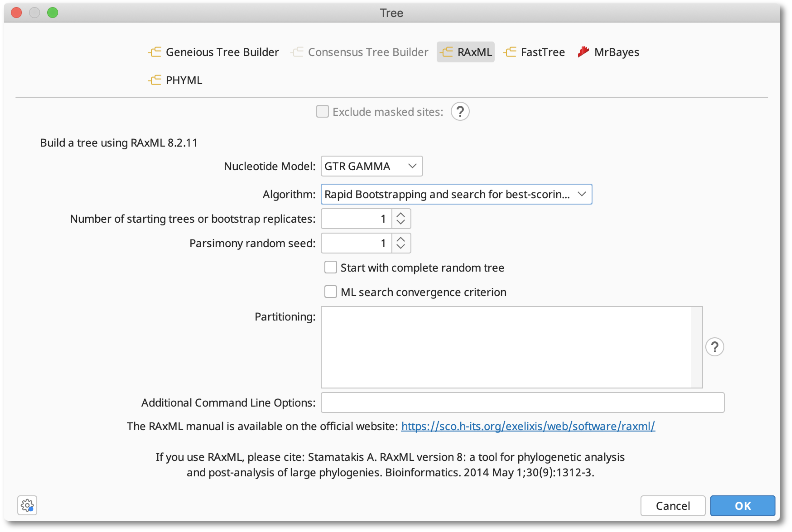Select the Consensus Tree Builder tab

coord(360,52)
